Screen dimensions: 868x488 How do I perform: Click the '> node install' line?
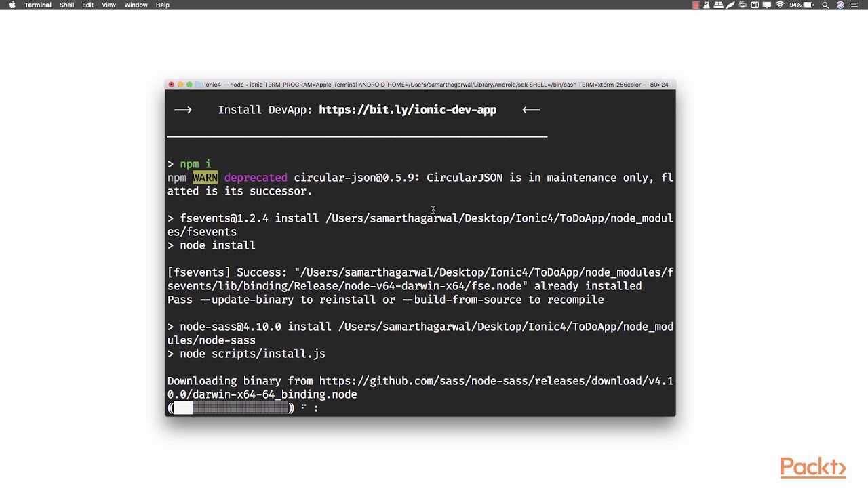click(212, 245)
